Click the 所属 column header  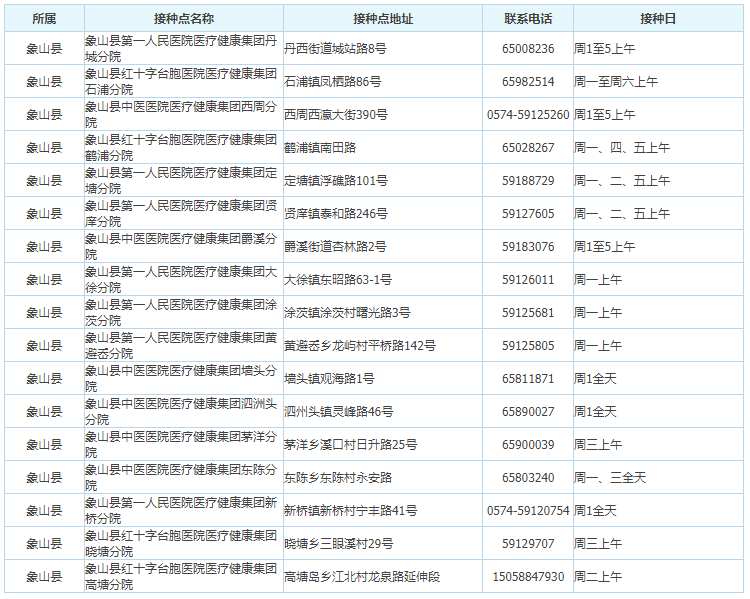(x=44, y=19)
